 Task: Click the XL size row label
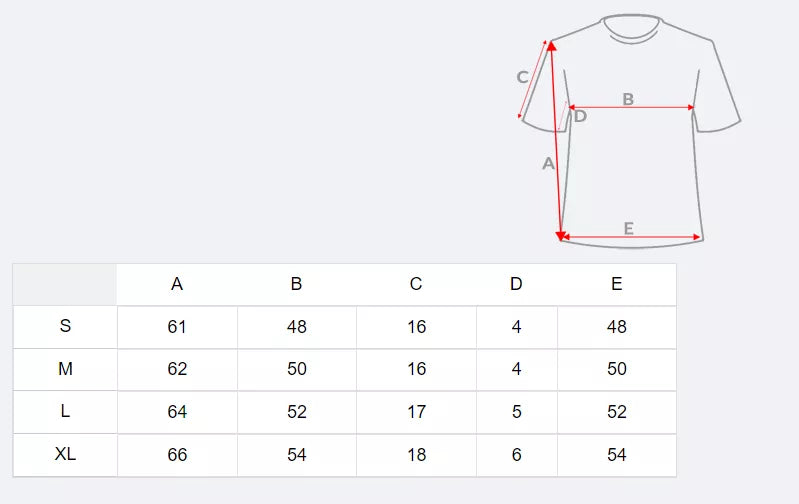click(x=65, y=454)
